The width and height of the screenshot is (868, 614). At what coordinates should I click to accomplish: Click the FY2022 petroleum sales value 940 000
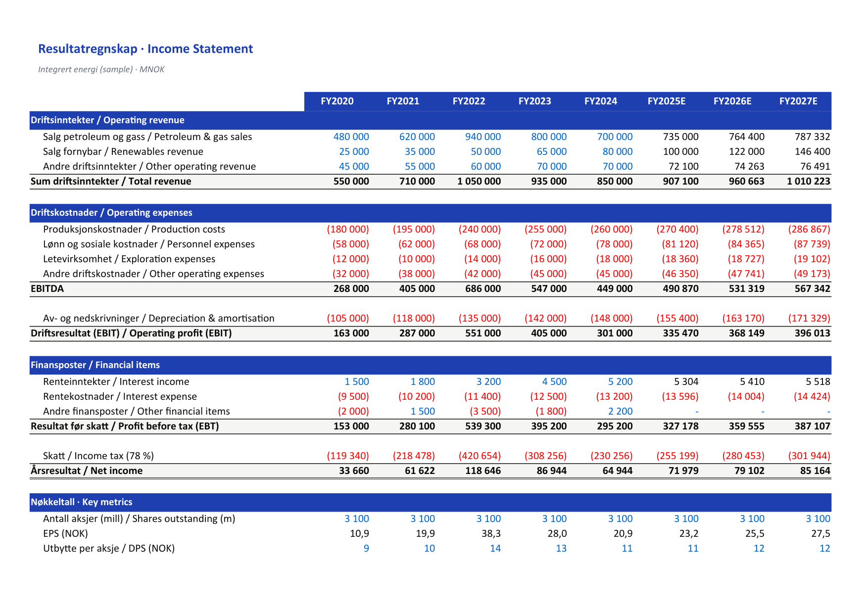(x=482, y=137)
